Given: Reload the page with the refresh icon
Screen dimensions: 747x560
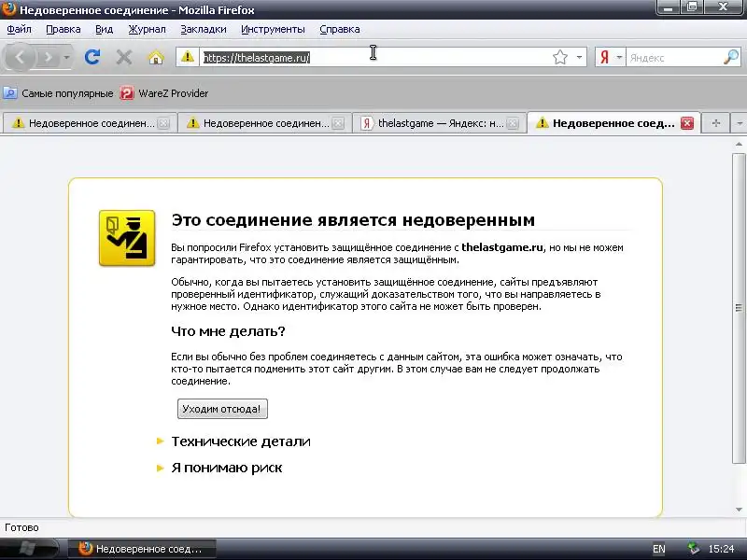Looking at the screenshot, I should (x=92, y=58).
